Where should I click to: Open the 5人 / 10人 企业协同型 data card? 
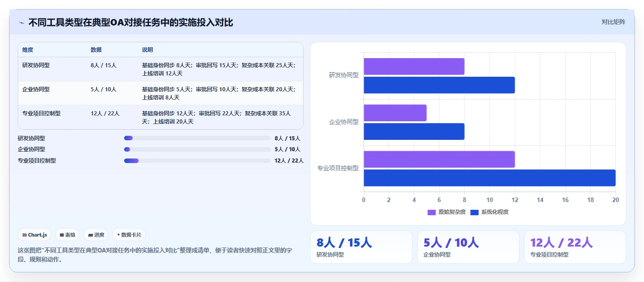[x=468, y=247]
